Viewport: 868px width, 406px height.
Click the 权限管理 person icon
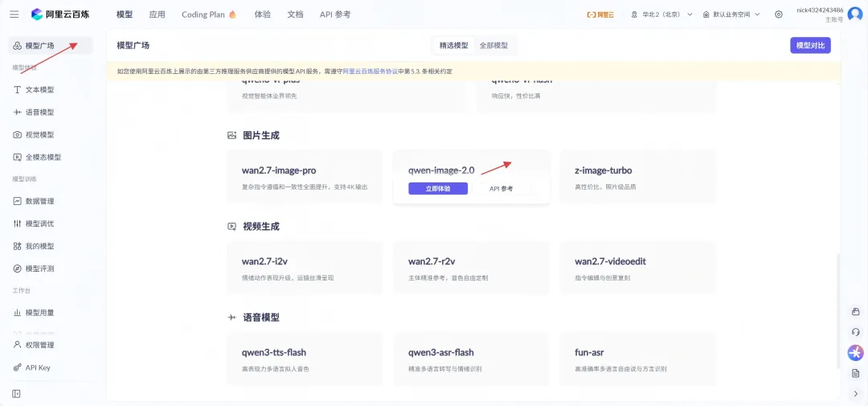click(17, 345)
